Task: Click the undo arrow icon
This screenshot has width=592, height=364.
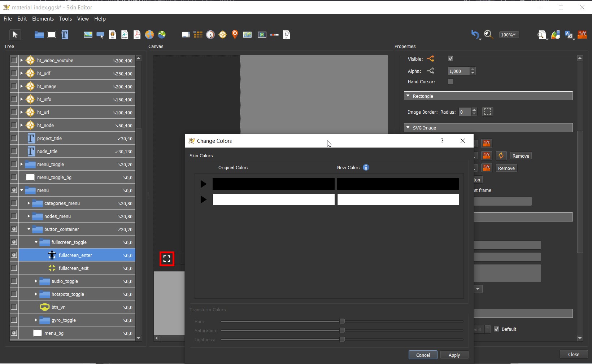Action: [475, 35]
